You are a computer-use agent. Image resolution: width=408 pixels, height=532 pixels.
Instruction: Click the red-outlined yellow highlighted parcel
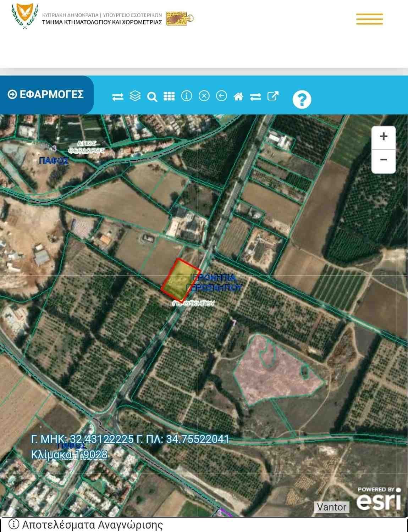(x=181, y=280)
